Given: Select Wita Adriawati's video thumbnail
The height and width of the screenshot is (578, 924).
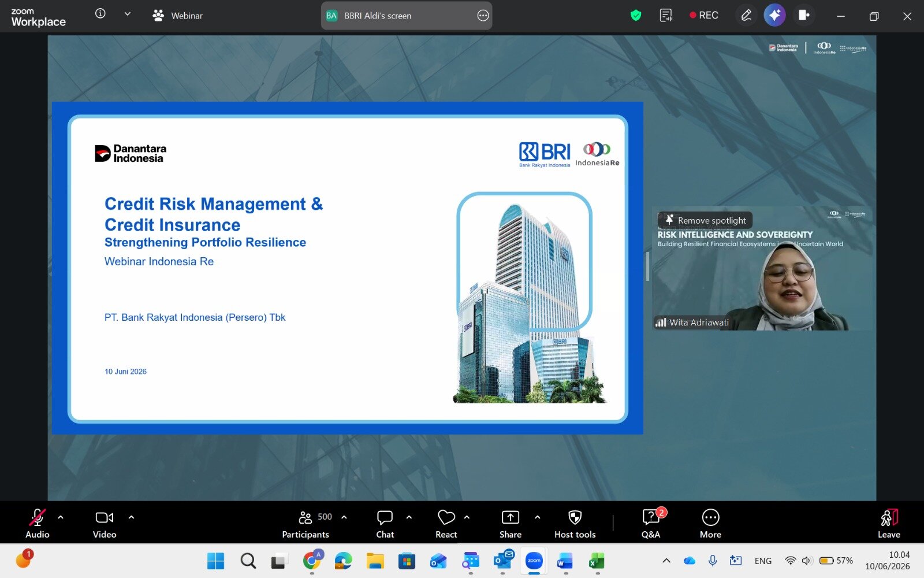Looking at the screenshot, I should pos(762,269).
